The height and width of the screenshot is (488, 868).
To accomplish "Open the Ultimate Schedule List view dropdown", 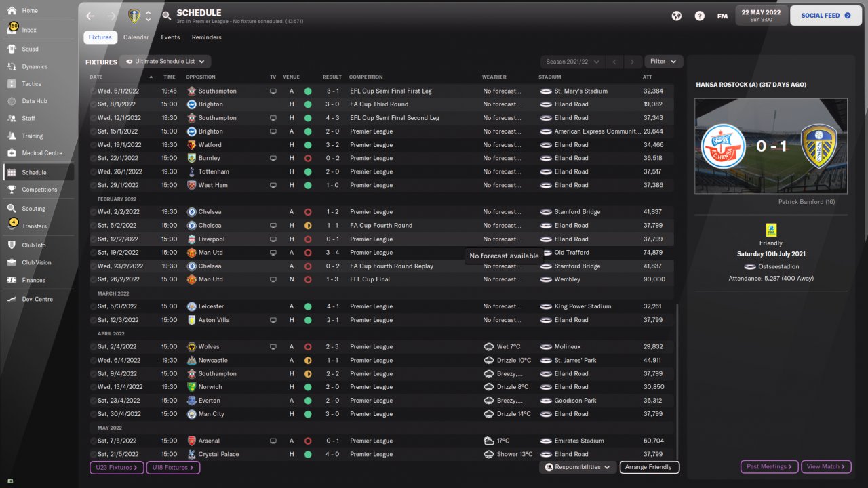I will 165,62.
